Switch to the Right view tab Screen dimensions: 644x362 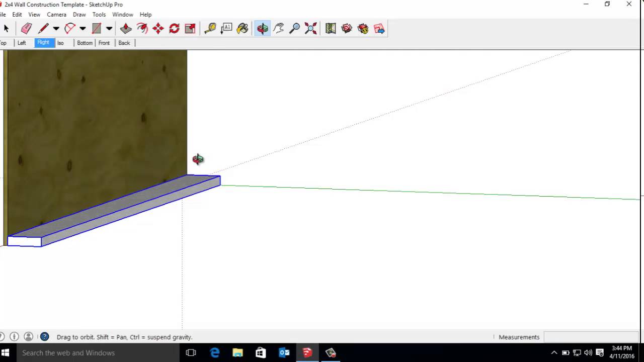coord(43,43)
